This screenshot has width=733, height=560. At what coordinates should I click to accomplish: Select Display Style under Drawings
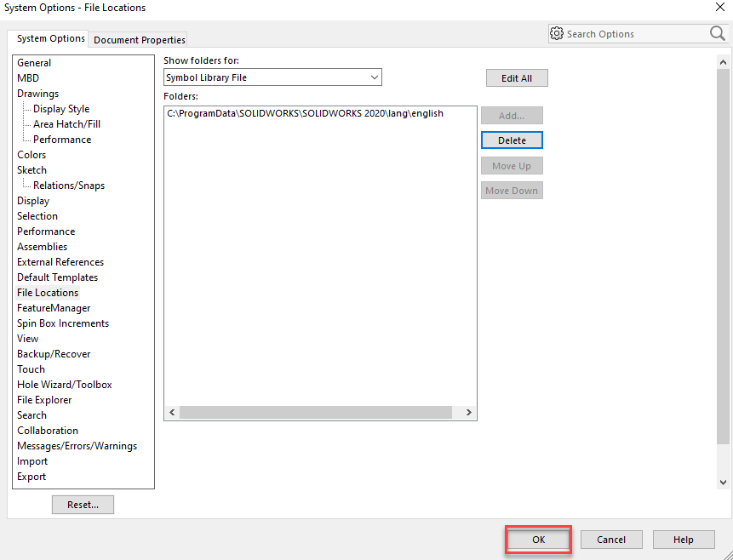(61, 109)
